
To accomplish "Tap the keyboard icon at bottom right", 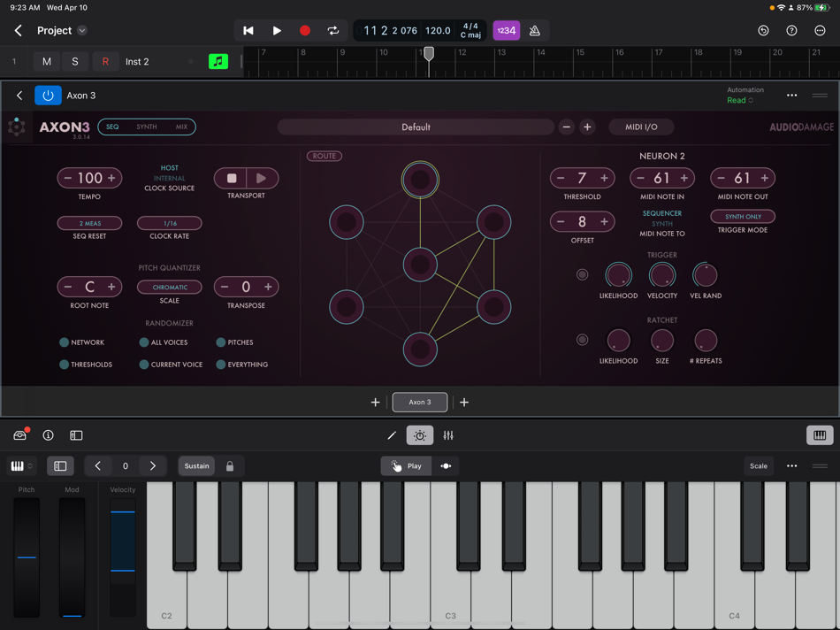I will [819, 434].
